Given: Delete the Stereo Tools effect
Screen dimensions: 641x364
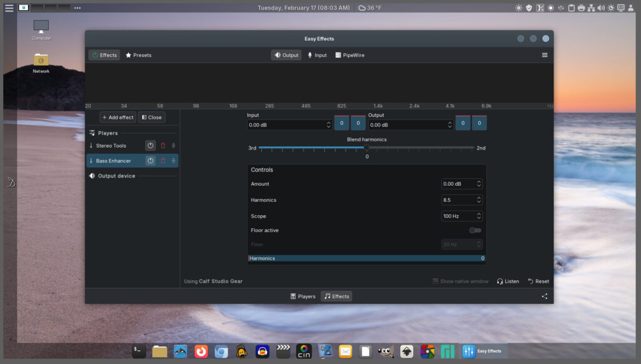Looking at the screenshot, I should (x=163, y=146).
